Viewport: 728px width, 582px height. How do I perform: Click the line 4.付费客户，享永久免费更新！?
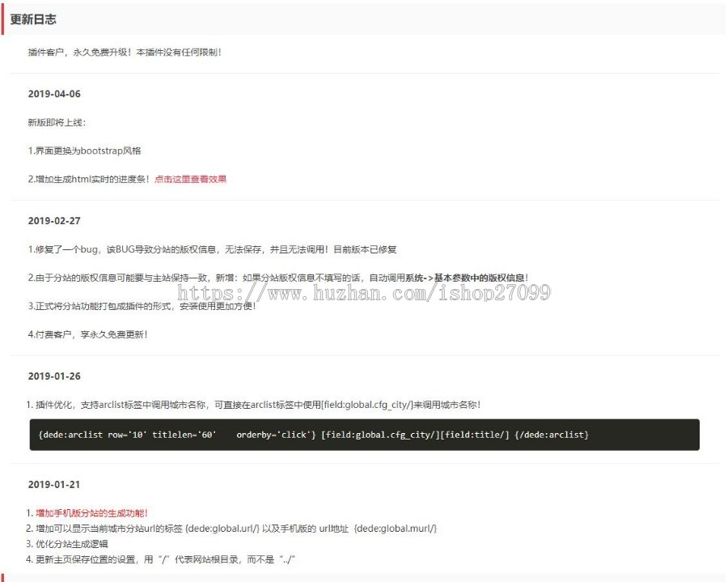[87, 334]
